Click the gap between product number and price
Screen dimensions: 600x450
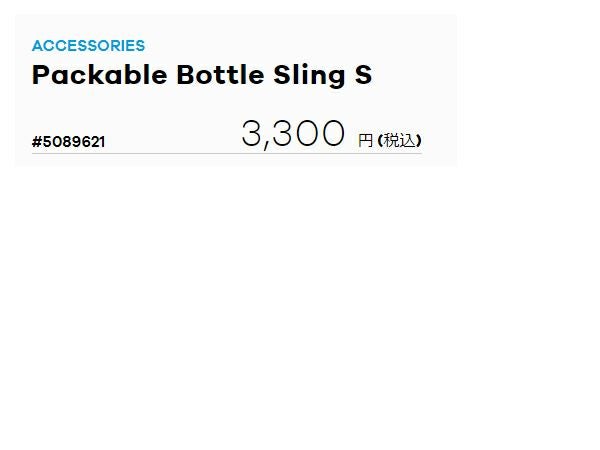(x=172, y=141)
